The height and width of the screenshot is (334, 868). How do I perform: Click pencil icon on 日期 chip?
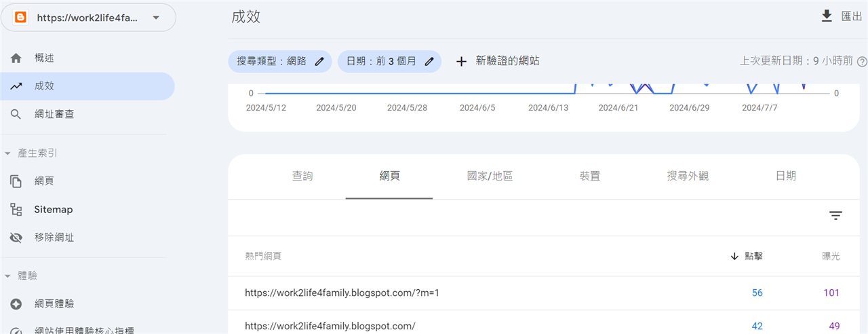pos(429,61)
